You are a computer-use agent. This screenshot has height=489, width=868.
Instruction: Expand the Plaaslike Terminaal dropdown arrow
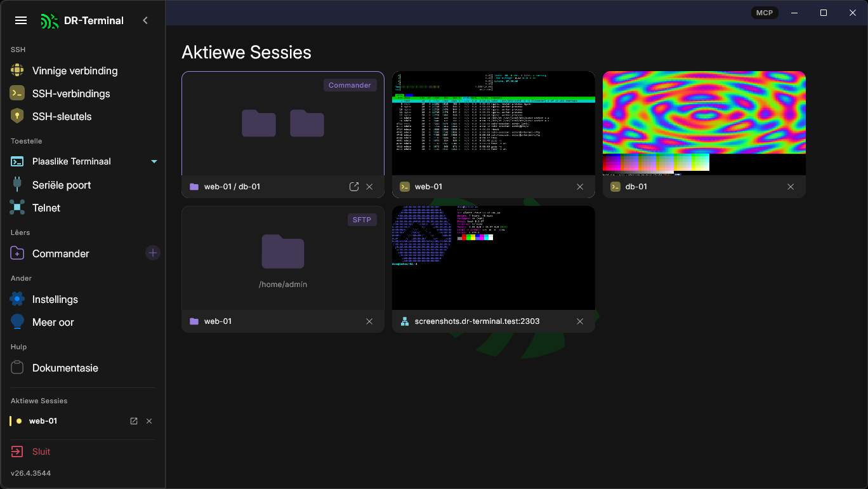[154, 161]
